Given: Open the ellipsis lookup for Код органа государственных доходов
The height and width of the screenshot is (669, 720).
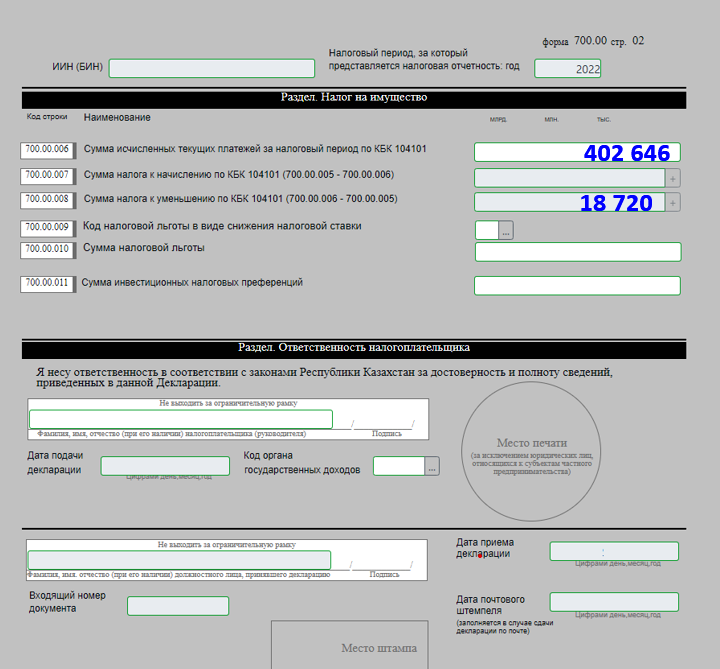Looking at the screenshot, I should tap(432, 466).
